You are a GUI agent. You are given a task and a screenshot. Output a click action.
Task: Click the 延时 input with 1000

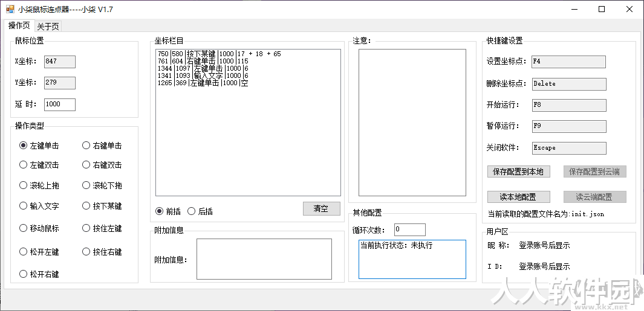point(60,104)
